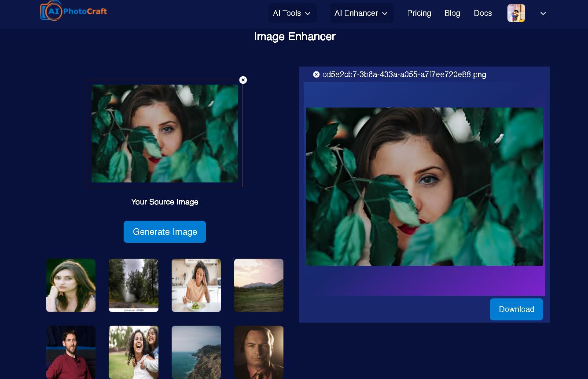588x379 pixels.
Task: Click the source image preview
Action: click(165, 134)
